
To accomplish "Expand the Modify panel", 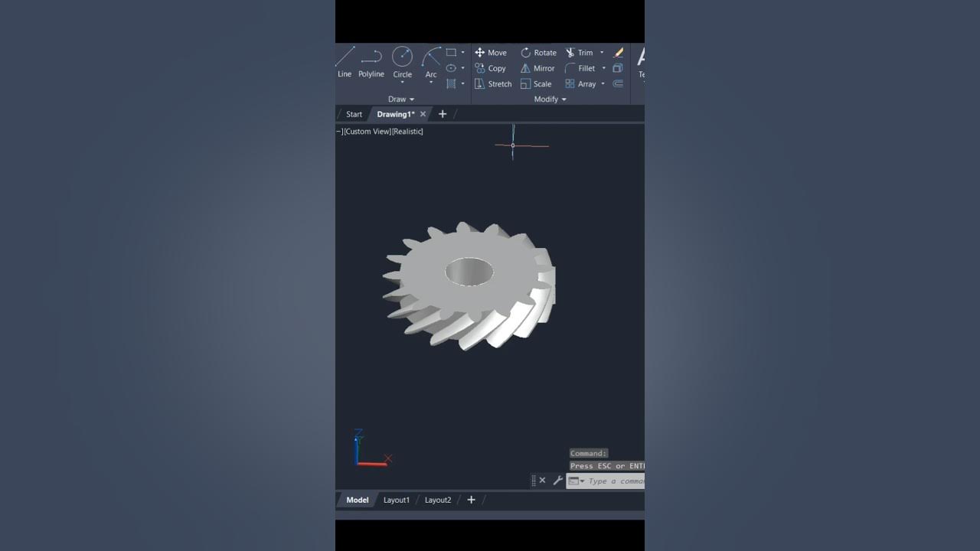I will (550, 99).
